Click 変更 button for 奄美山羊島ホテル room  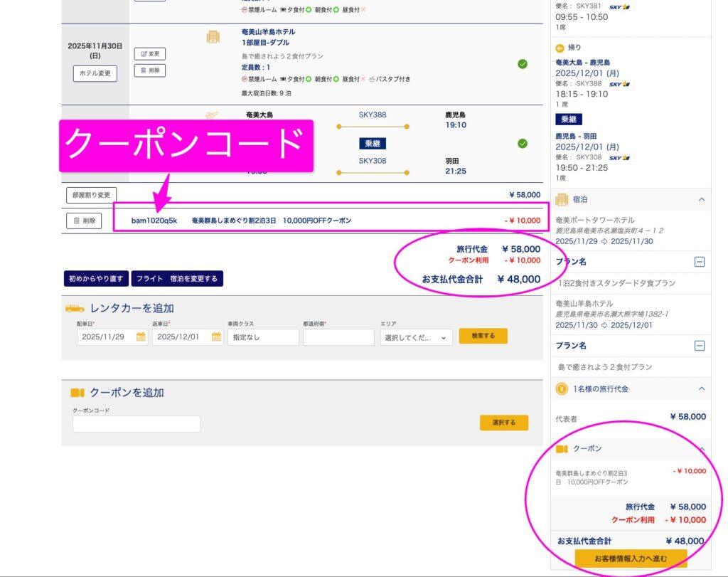150,54
